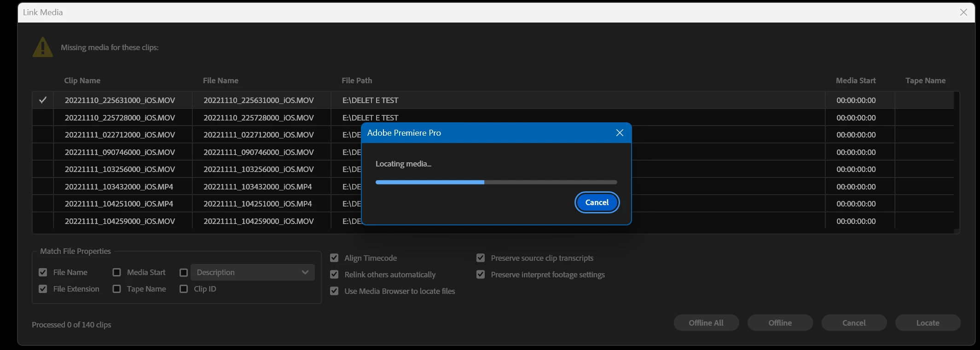The height and width of the screenshot is (350, 980).
Task: Sort by the Clip Name column header
Action: pos(82,80)
